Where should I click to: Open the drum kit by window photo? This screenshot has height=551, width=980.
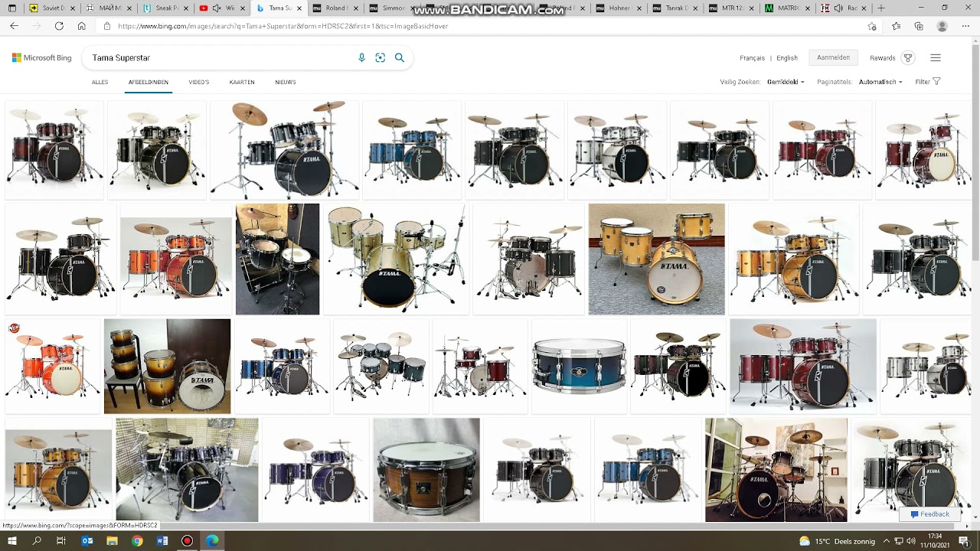click(776, 470)
